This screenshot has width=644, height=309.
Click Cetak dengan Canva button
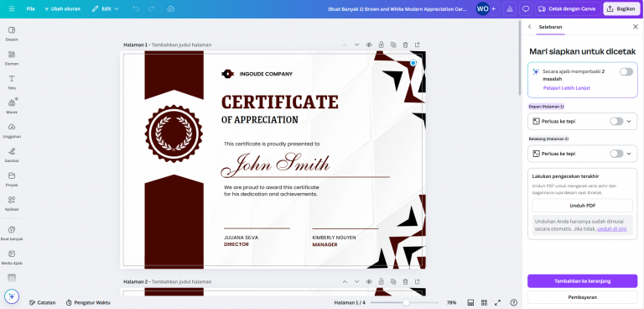coord(567,8)
